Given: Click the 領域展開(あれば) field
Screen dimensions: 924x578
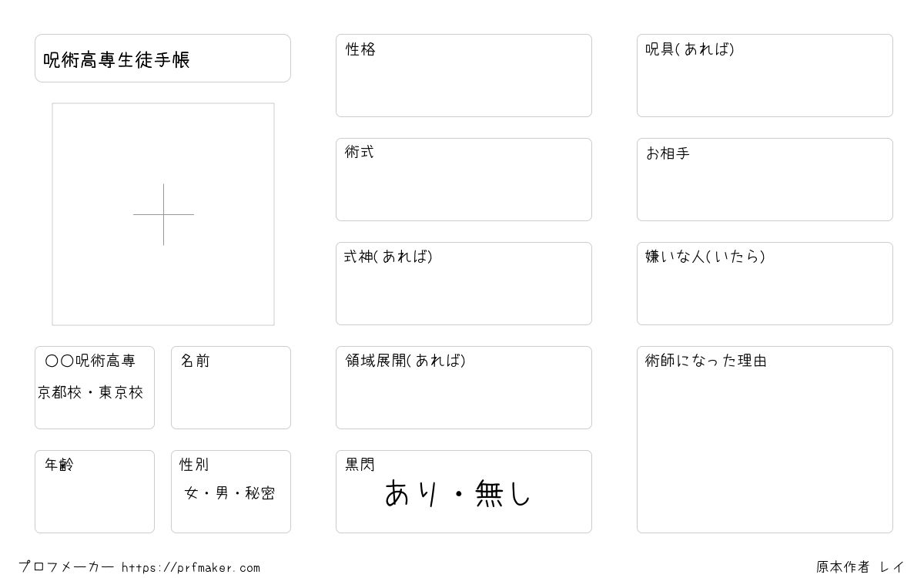Looking at the screenshot, I should (464, 388).
